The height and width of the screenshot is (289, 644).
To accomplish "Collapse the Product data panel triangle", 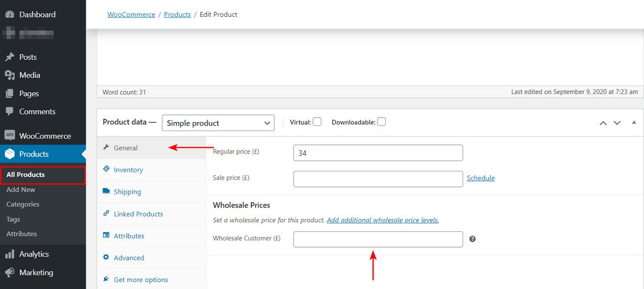I will (634, 122).
